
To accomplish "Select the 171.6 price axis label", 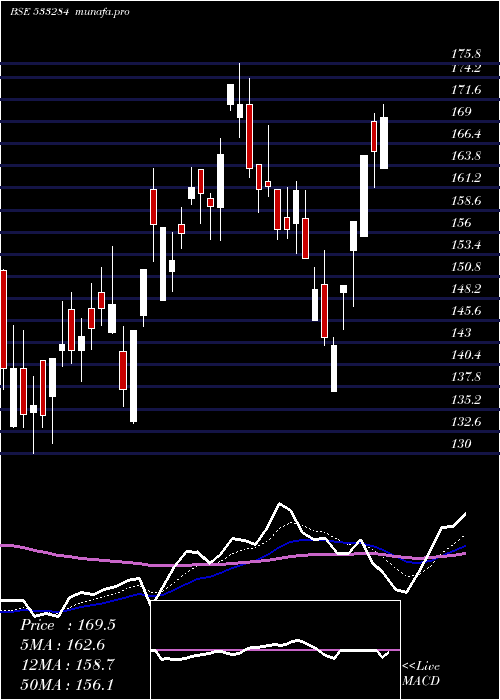I will coord(466,91).
